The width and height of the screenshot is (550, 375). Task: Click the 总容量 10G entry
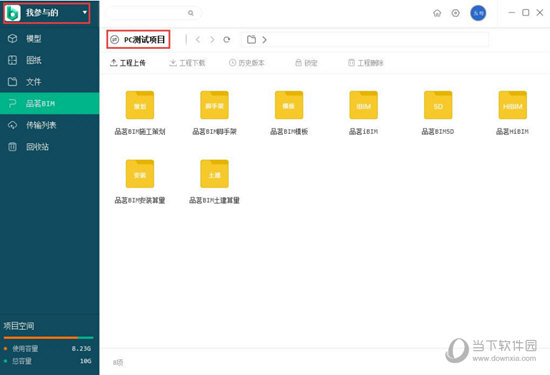pyautogui.click(x=47, y=361)
